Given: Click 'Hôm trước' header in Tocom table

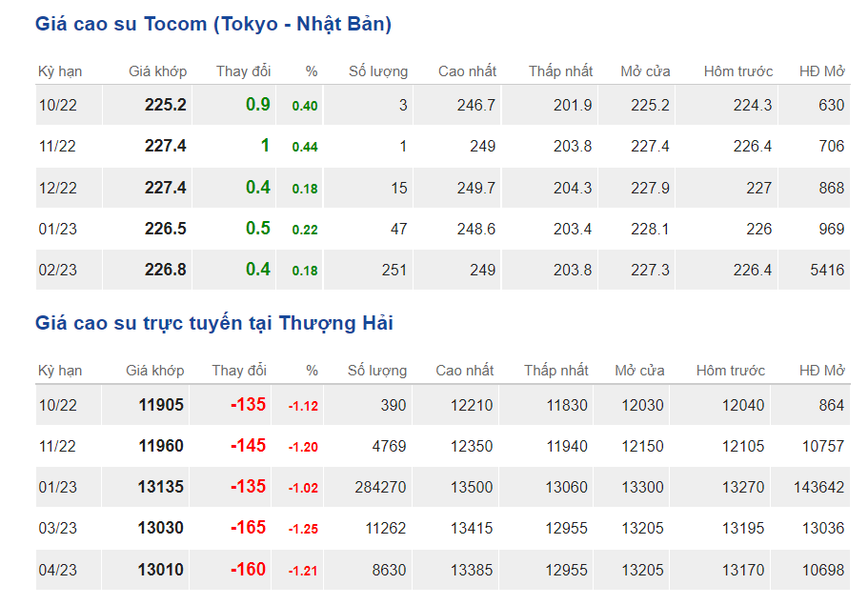Looking at the screenshot, I should pos(738,71).
